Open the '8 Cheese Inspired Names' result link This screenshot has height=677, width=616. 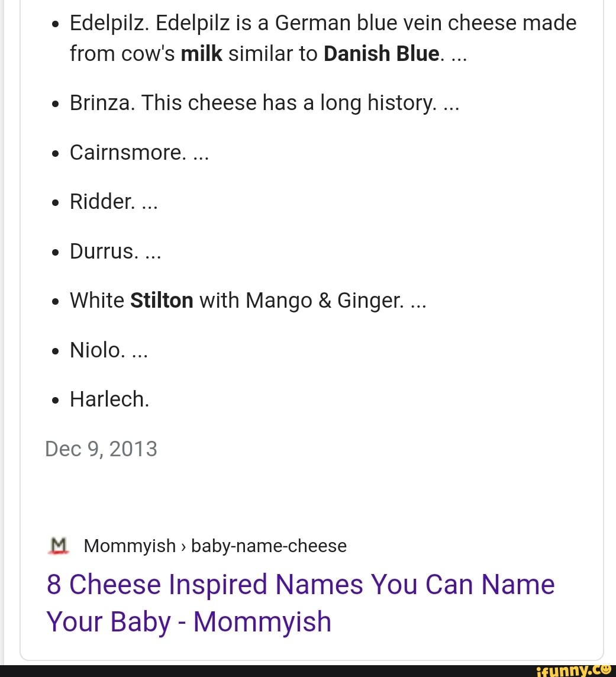tap(300, 603)
